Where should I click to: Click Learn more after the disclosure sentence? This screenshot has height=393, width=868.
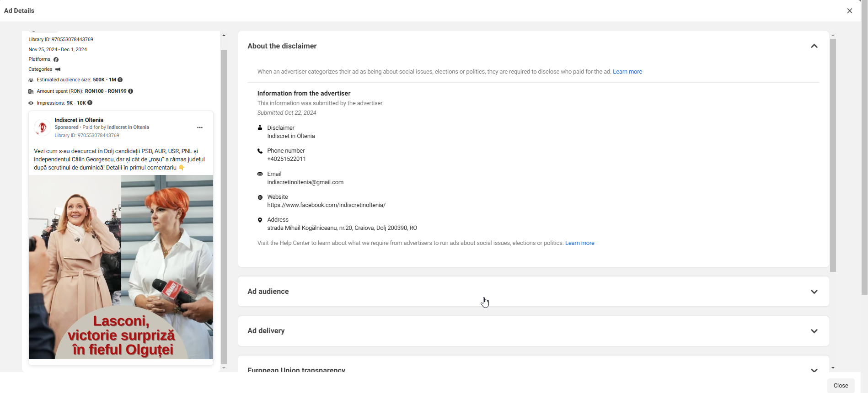pyautogui.click(x=627, y=72)
